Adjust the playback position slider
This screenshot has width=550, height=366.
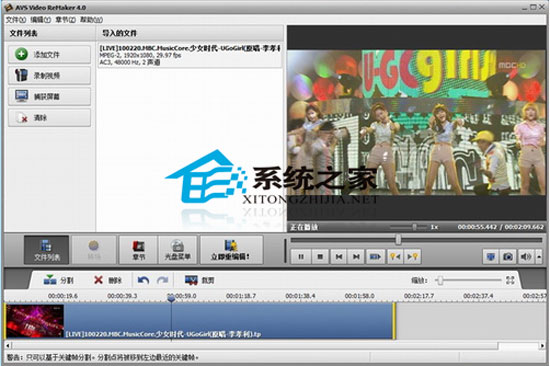click(398, 240)
